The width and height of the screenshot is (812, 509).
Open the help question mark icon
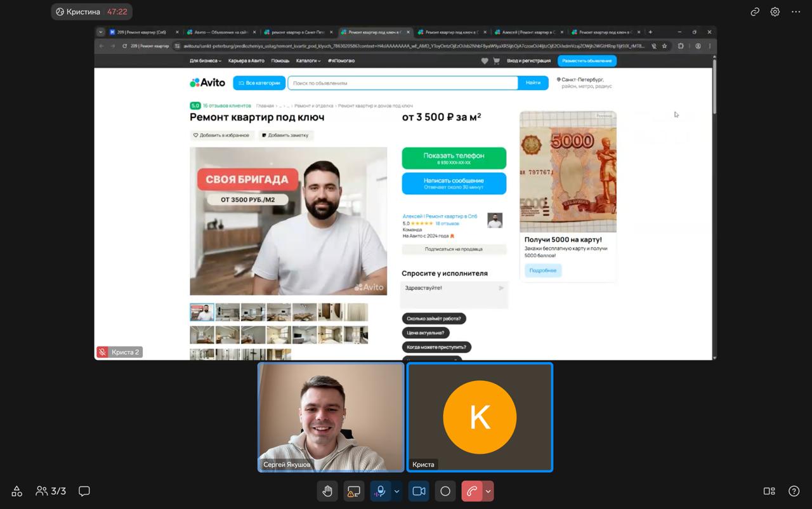pyautogui.click(x=794, y=491)
